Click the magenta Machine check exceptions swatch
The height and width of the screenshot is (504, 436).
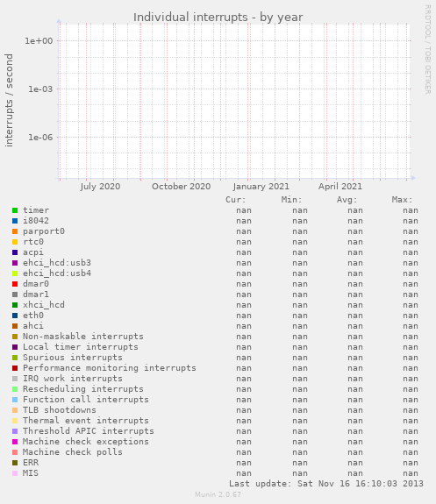tap(15, 442)
